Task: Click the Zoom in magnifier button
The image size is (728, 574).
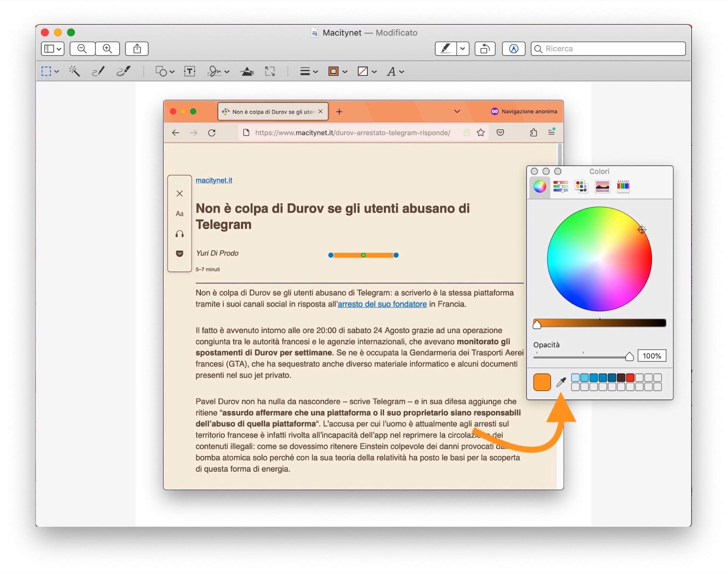Action: click(108, 49)
